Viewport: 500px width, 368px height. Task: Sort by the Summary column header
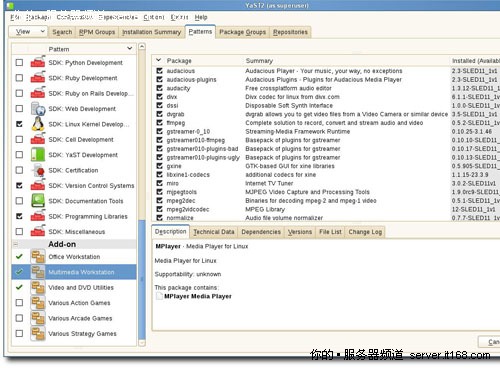pyautogui.click(x=346, y=61)
